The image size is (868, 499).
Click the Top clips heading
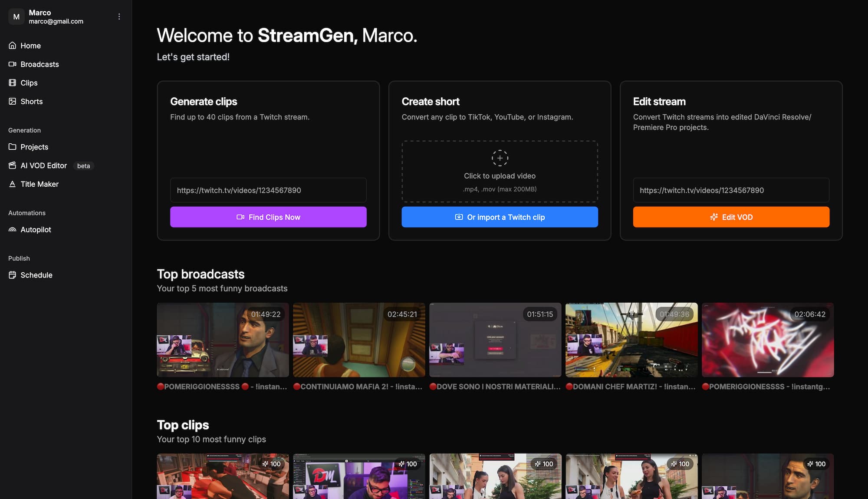coord(183,425)
